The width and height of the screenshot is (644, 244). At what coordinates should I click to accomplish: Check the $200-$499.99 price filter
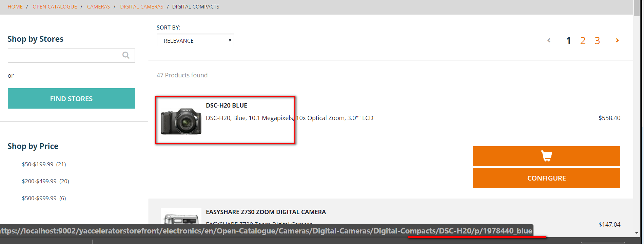point(12,181)
